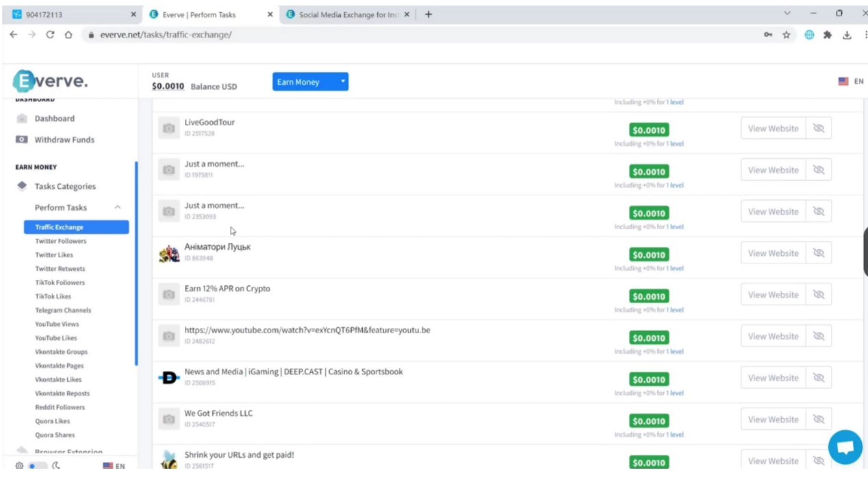Image resolution: width=868 pixels, height=477 pixels.
Task: Click the LiveGoodTour camera placeholder thumbnail
Action: coord(169,128)
